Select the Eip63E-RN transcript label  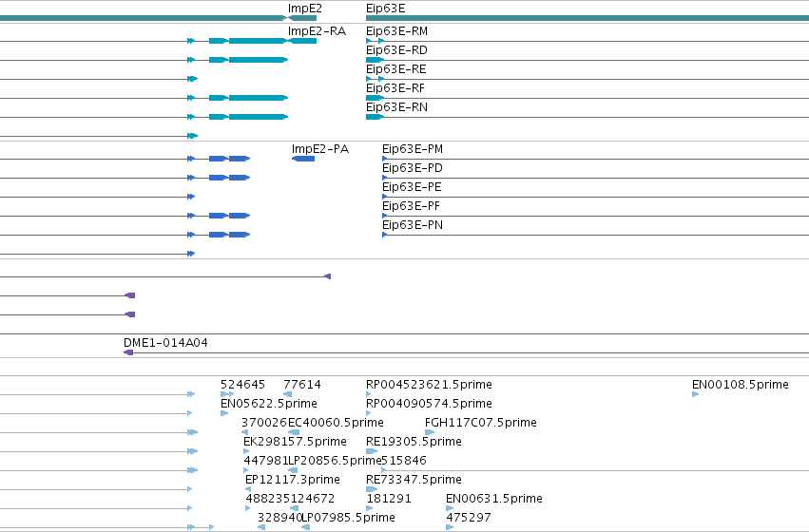pos(396,107)
